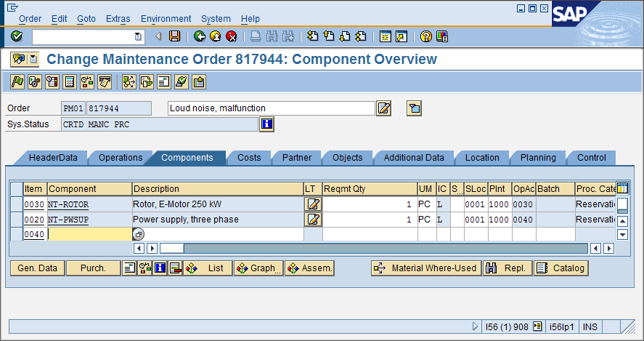Select the row of item 0030

tap(17, 204)
